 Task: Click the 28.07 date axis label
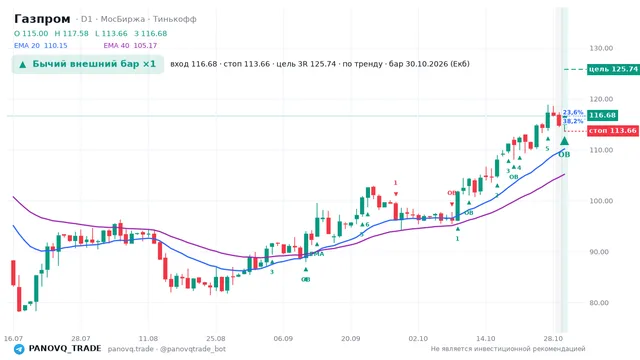tap(80, 339)
